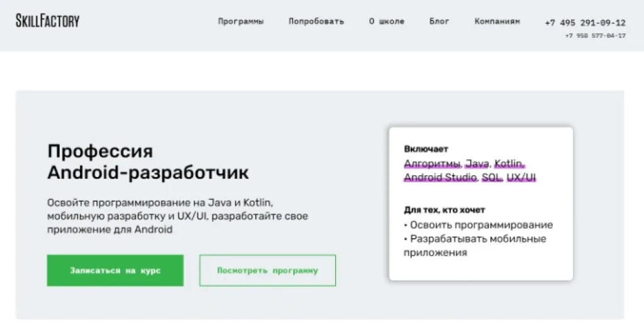This screenshot has height=326, width=644.
Task: Visit the Блог navigation link
Action: click(x=439, y=21)
